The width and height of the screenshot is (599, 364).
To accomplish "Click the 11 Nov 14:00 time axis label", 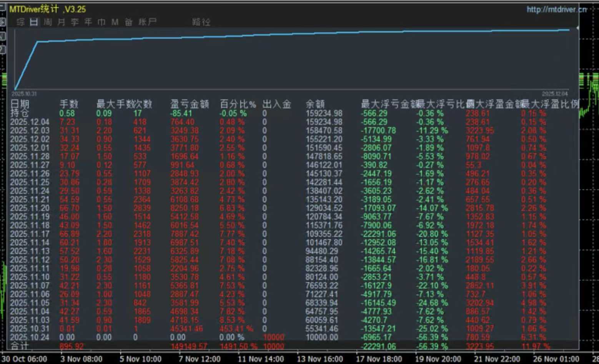I will [261, 359].
